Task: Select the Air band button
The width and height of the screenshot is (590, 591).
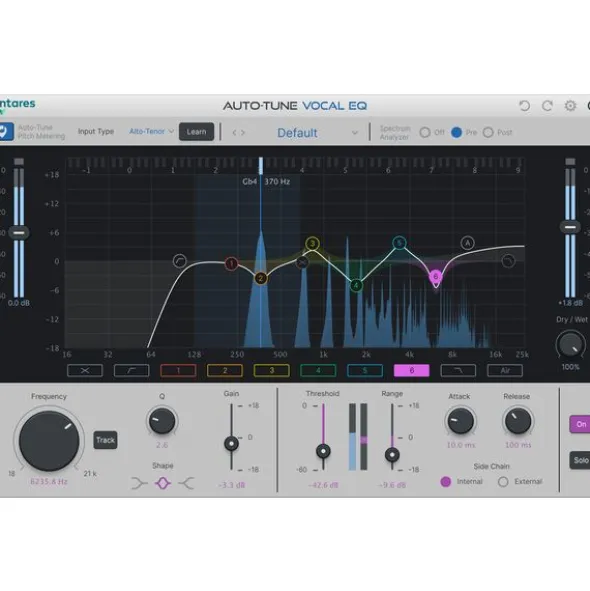Action: coord(505,371)
